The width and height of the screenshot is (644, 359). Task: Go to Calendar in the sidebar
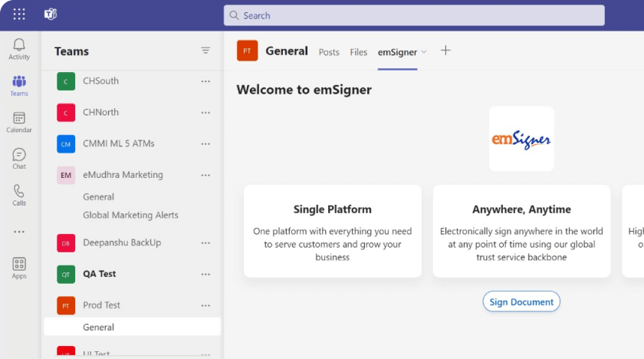[x=19, y=122]
